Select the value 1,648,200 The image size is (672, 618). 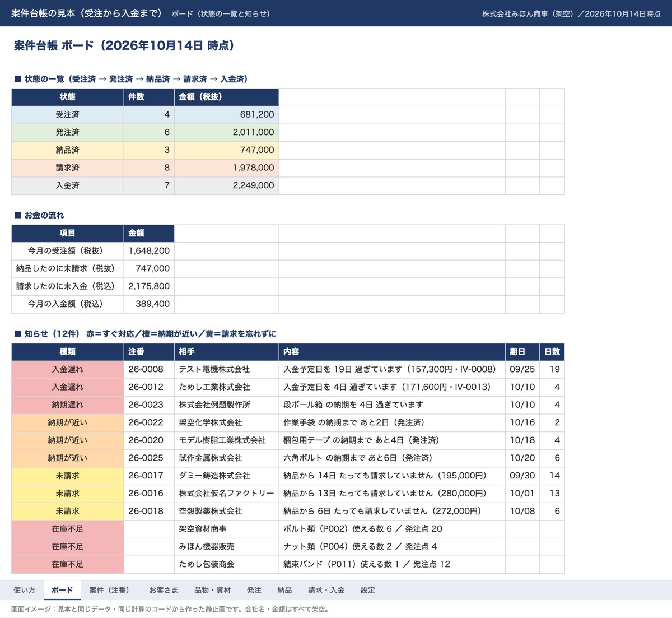[x=149, y=250]
